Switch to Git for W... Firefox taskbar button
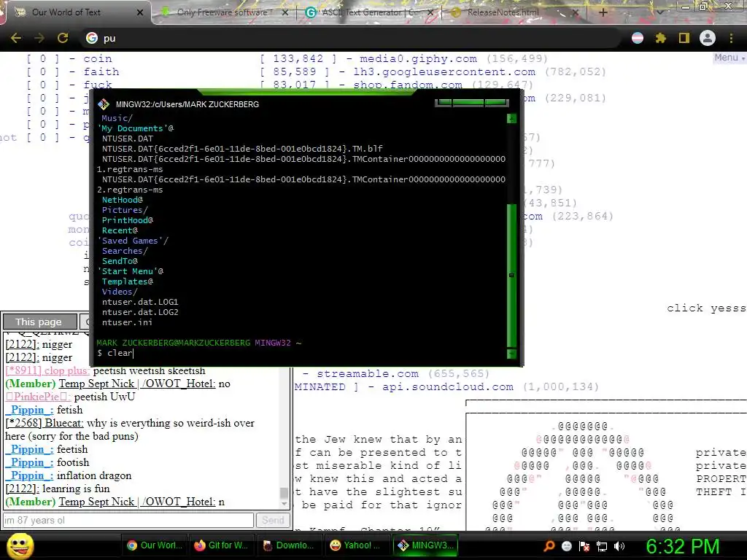Viewport: 747px width, 560px height. pos(221,545)
